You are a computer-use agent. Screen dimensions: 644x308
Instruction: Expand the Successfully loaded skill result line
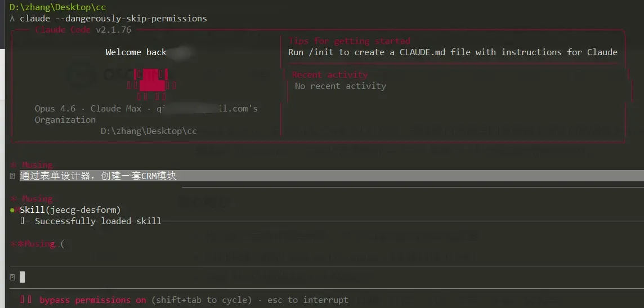98,221
